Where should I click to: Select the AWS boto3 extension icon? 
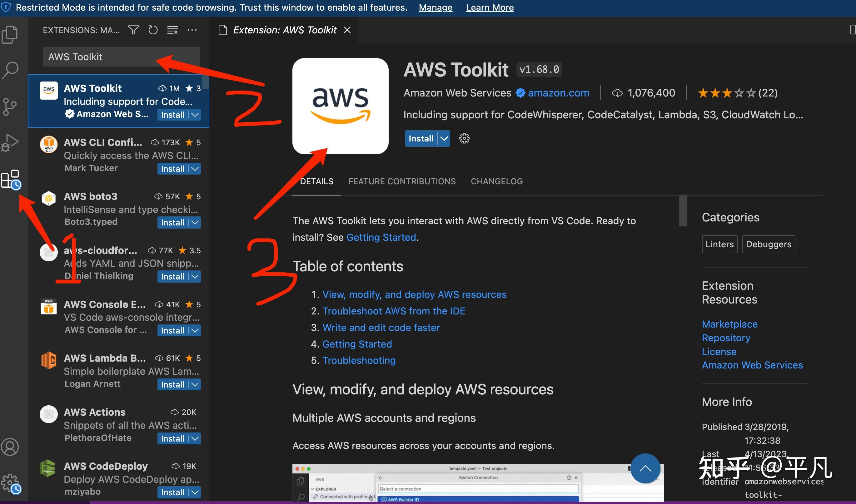48,198
